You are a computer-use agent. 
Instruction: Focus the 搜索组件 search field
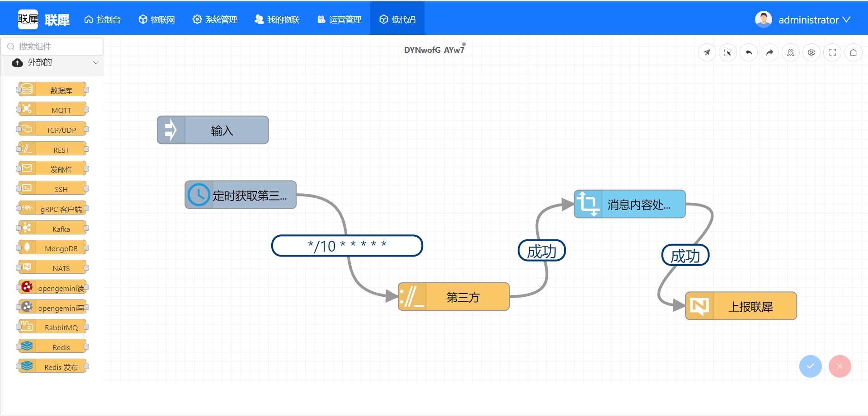click(57, 47)
